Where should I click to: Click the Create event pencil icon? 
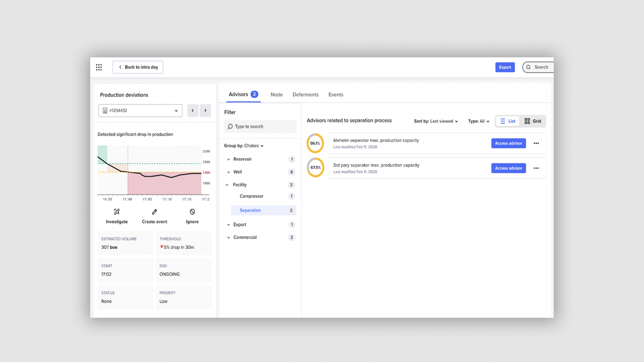tap(155, 212)
